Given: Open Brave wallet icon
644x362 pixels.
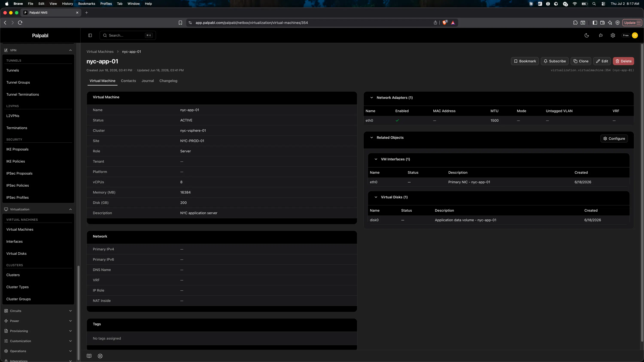Looking at the screenshot, I should point(602,23).
